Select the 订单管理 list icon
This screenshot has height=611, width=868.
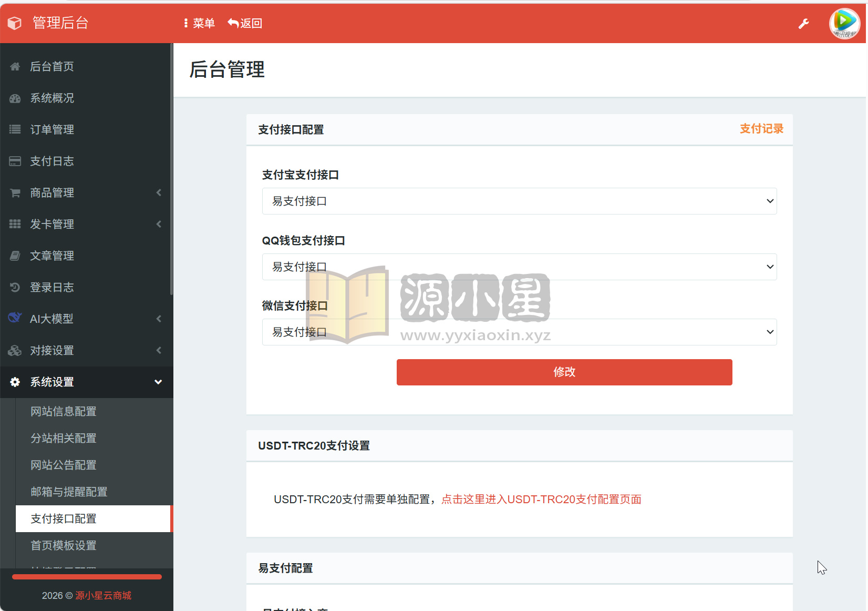click(15, 129)
